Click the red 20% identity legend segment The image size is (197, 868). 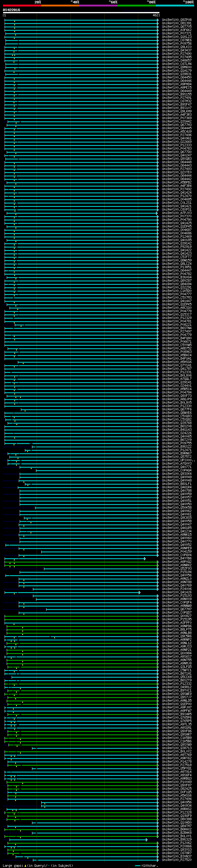[x=22, y=6]
